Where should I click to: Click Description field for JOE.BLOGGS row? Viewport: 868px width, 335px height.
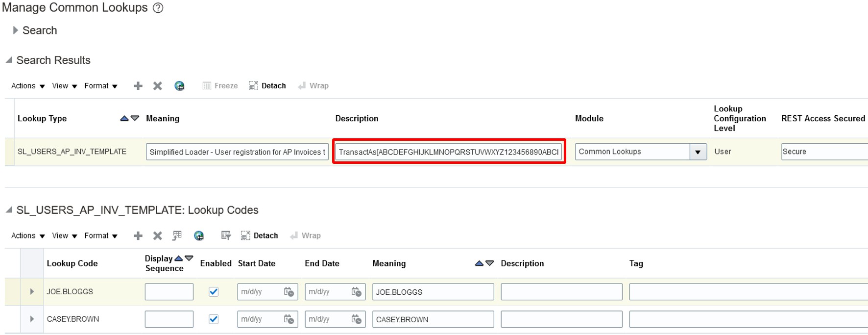(x=562, y=292)
